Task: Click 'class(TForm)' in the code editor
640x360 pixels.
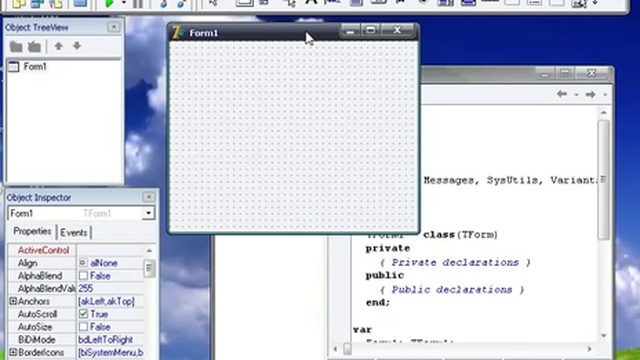Action: tap(460, 235)
